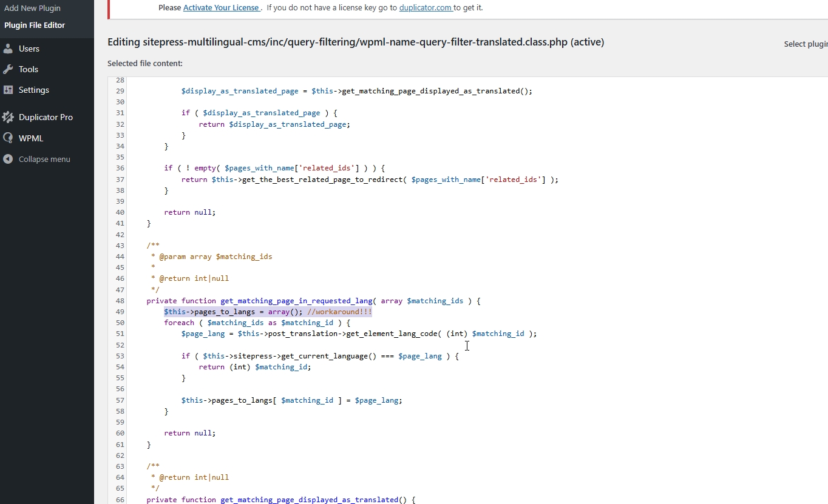
Task: Place cursor in get_the_best_related_page_to_redirect call
Action: click(x=322, y=180)
